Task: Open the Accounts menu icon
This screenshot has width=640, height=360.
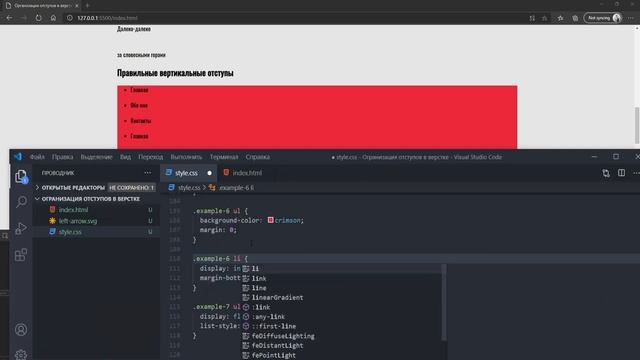Action: point(21,329)
